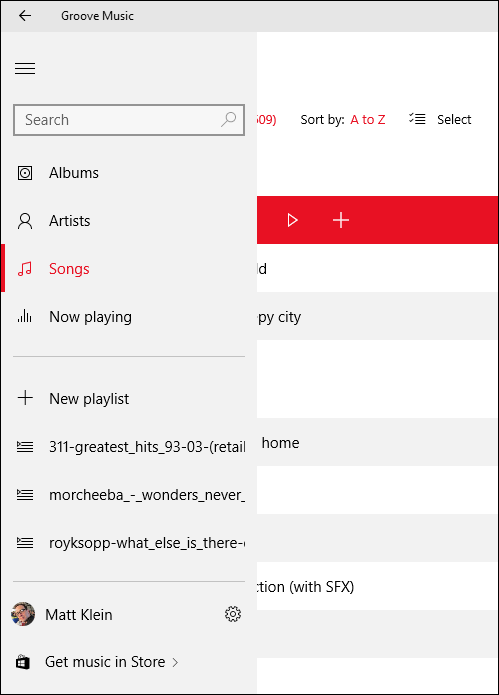Add highlighted song with plus icon
The image size is (499, 695).
(341, 220)
